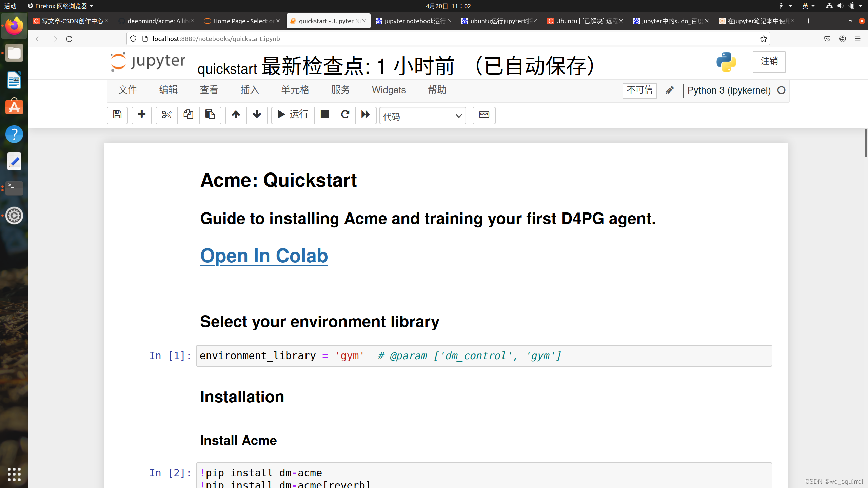Close the quickstart Jupyter tab
This screenshot has width=868, height=488.
(x=364, y=21)
